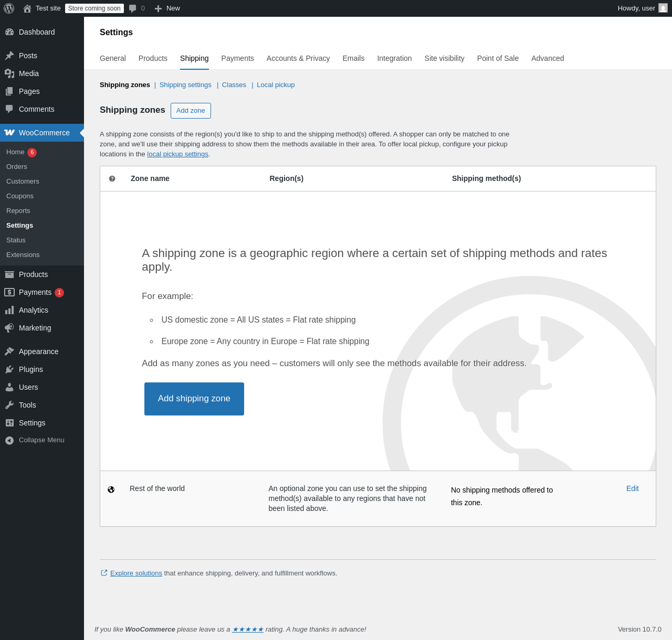Click 'No shipping methods offered to this zone.'

pyautogui.click(x=502, y=496)
